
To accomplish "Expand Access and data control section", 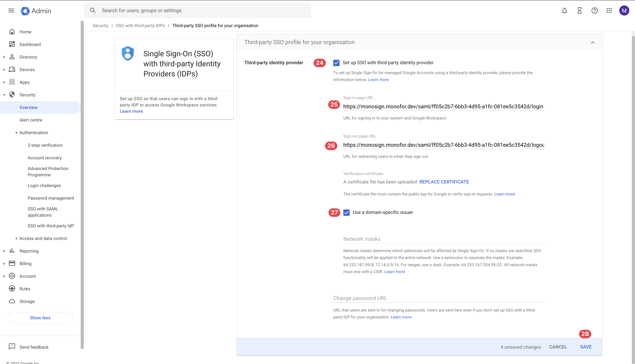I will [x=16, y=238].
